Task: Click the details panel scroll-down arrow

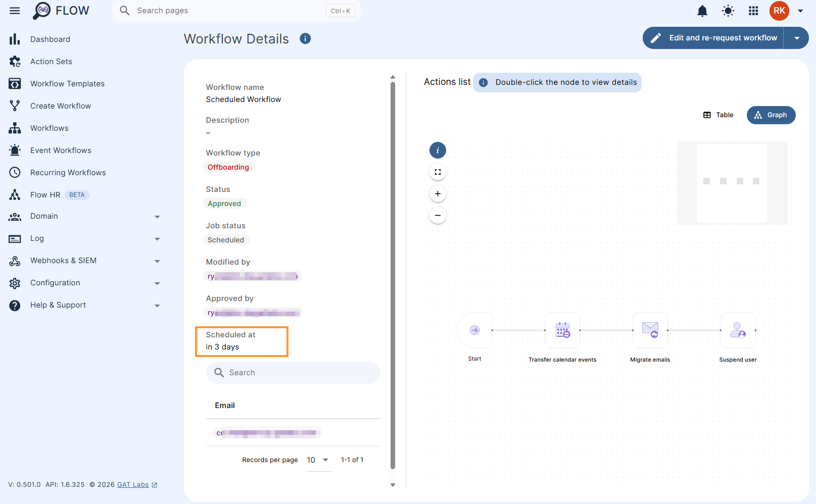Action: click(x=393, y=485)
